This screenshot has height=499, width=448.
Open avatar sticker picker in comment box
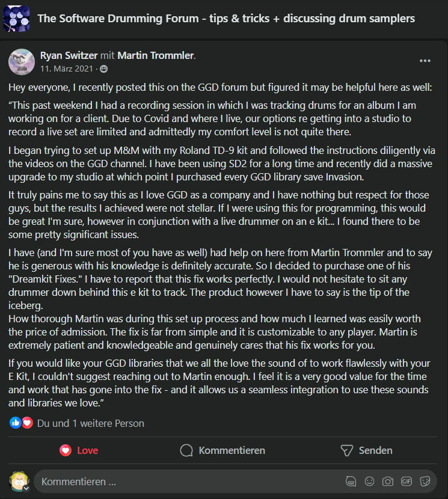click(351, 482)
